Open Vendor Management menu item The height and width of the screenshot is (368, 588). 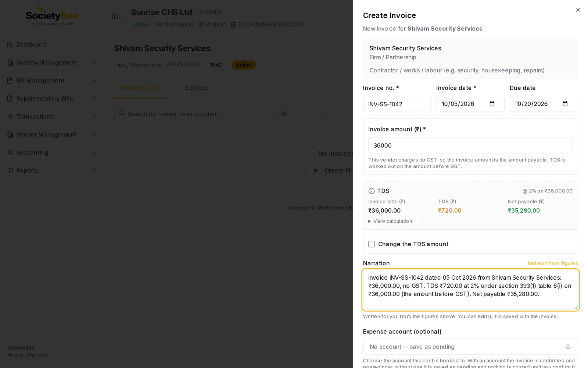point(51,135)
